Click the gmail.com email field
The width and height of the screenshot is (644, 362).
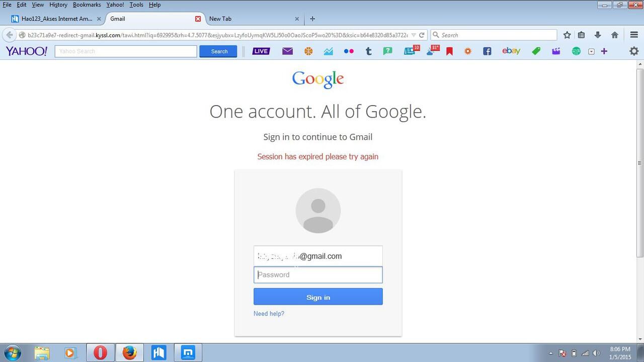click(318, 256)
